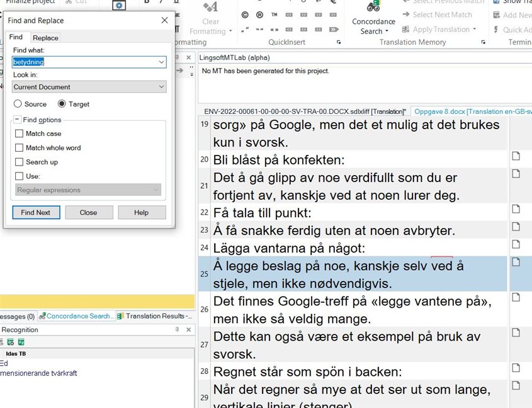This screenshot has width=532, height=408.
Task: Click the Help button in Find dialog
Action: [142, 212]
